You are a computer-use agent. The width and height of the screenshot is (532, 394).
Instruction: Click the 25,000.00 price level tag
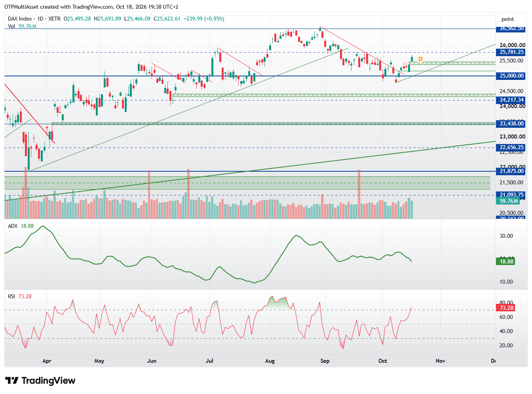[511, 76]
